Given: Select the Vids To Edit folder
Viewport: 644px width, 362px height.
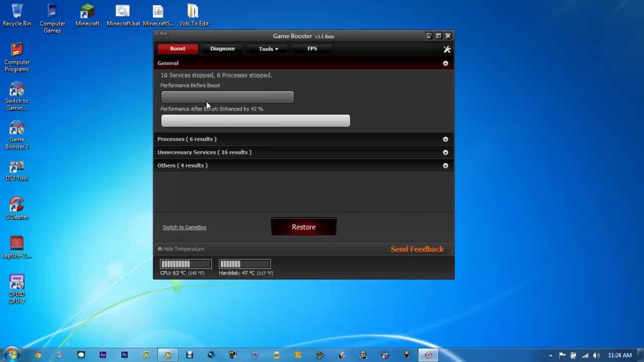Looking at the screenshot, I should coord(194,15).
